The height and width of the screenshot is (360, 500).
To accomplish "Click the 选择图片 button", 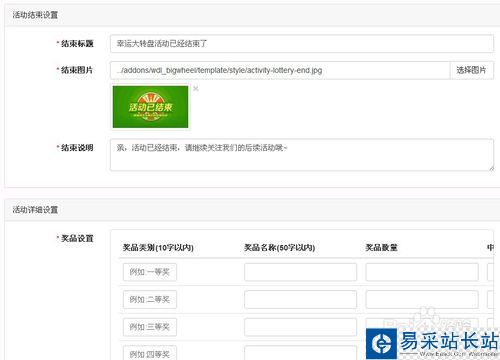I will point(472,70).
